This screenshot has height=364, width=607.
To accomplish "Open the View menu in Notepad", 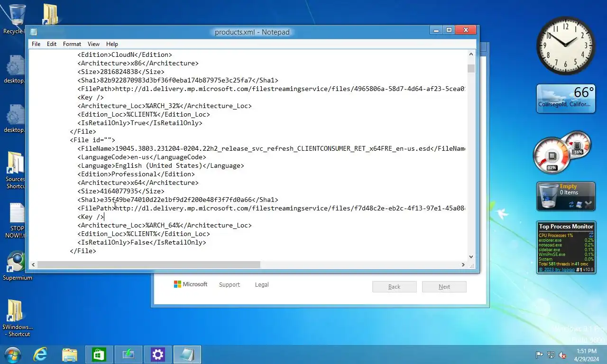I will coord(93,44).
